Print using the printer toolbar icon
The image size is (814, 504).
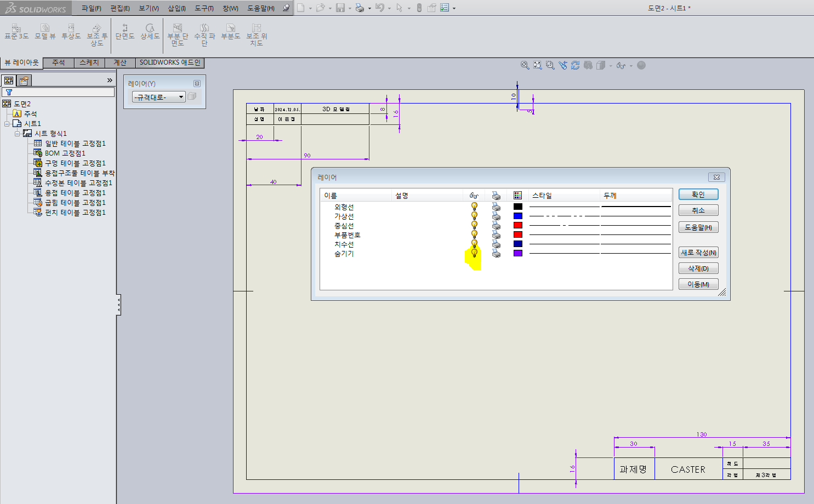360,8
